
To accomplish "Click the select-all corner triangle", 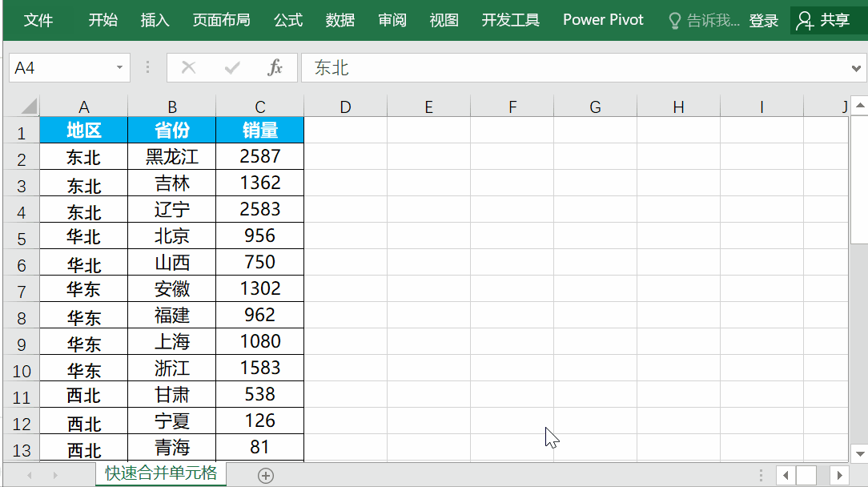I will coord(28,106).
